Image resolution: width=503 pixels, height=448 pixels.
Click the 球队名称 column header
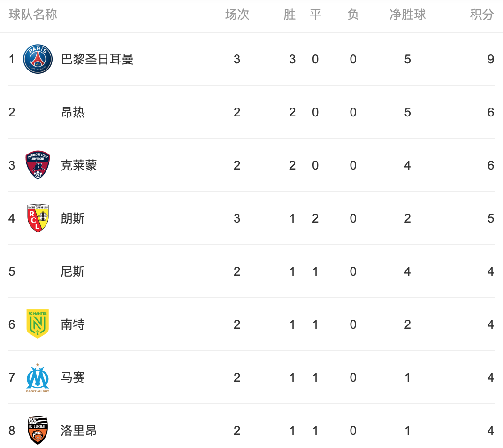(x=33, y=15)
